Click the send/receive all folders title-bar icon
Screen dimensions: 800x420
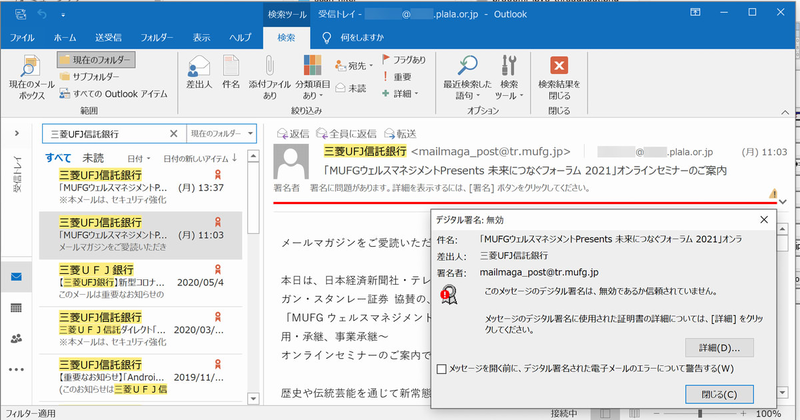[x=20, y=14]
